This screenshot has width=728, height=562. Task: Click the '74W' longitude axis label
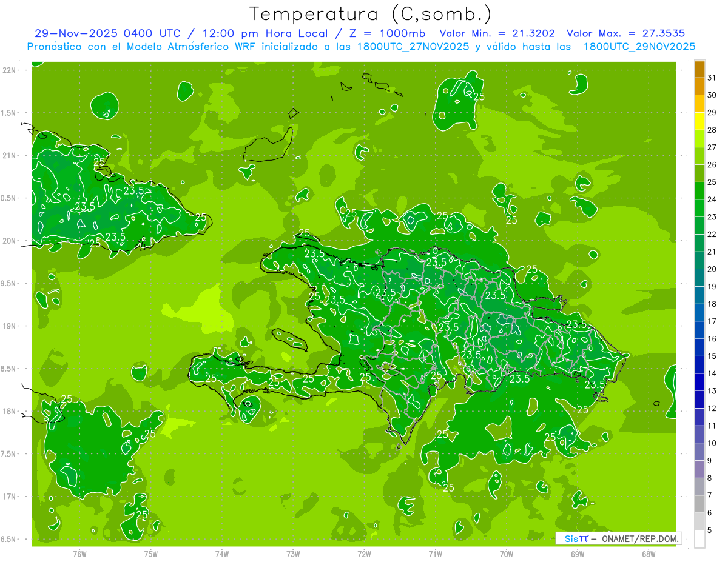222,554
